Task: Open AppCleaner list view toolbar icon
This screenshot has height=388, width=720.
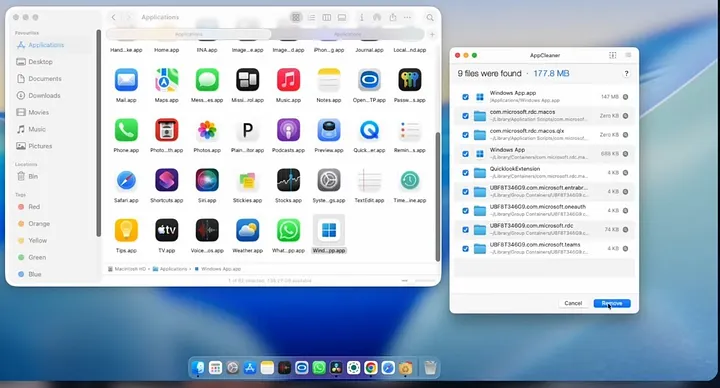Action: 628,55
